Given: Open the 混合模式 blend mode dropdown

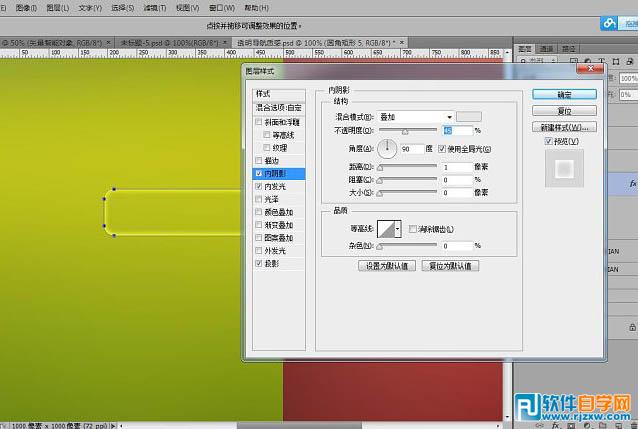Looking at the screenshot, I should pyautogui.click(x=414, y=117).
